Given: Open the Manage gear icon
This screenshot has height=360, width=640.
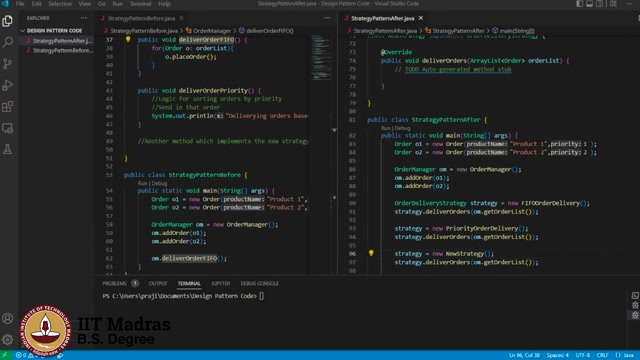Looking at the screenshot, I should tap(7, 339).
